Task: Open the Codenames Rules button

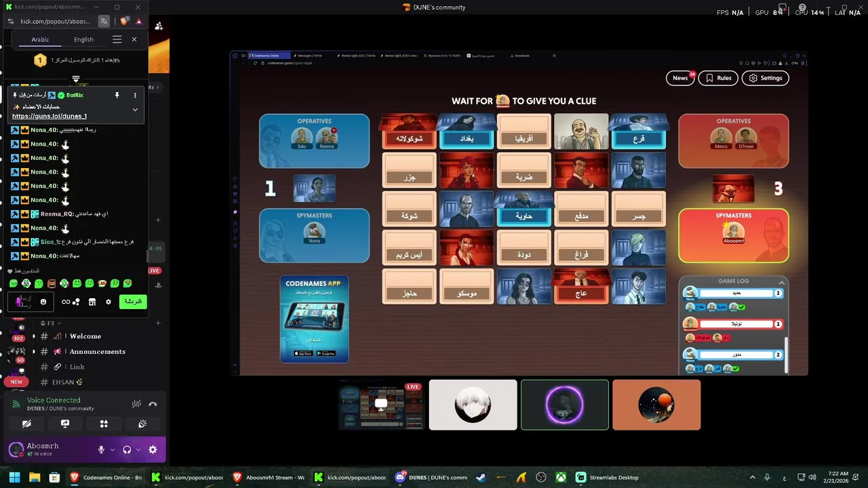Action: tap(718, 78)
